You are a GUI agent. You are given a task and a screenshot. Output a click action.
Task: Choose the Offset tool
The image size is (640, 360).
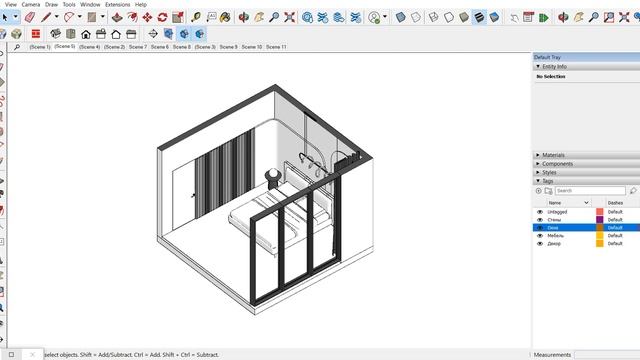[x=132, y=17]
